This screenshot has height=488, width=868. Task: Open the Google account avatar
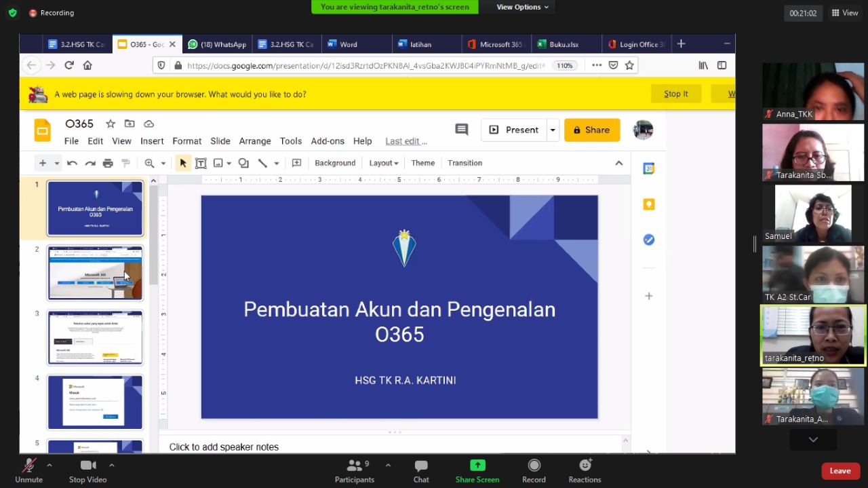[x=643, y=130]
